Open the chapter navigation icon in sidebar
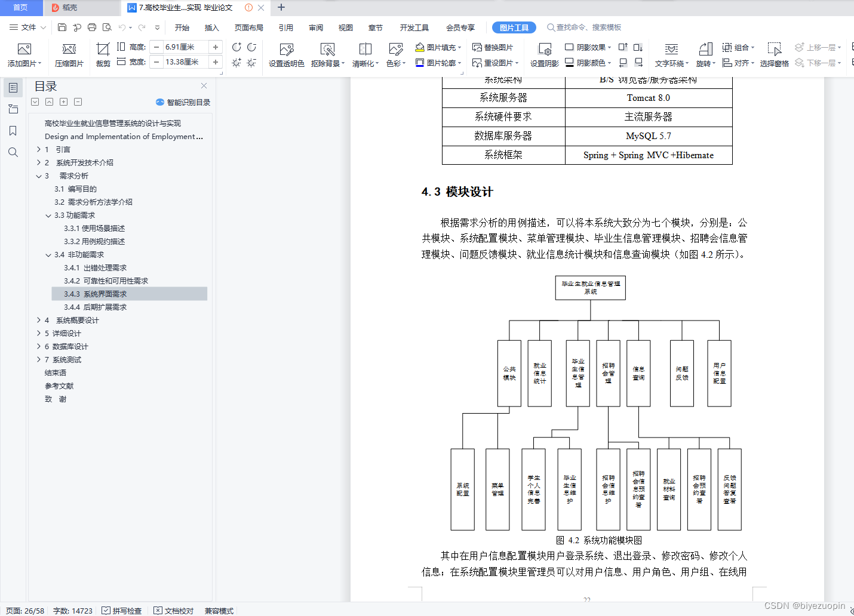The height and width of the screenshot is (616, 854). [13, 109]
